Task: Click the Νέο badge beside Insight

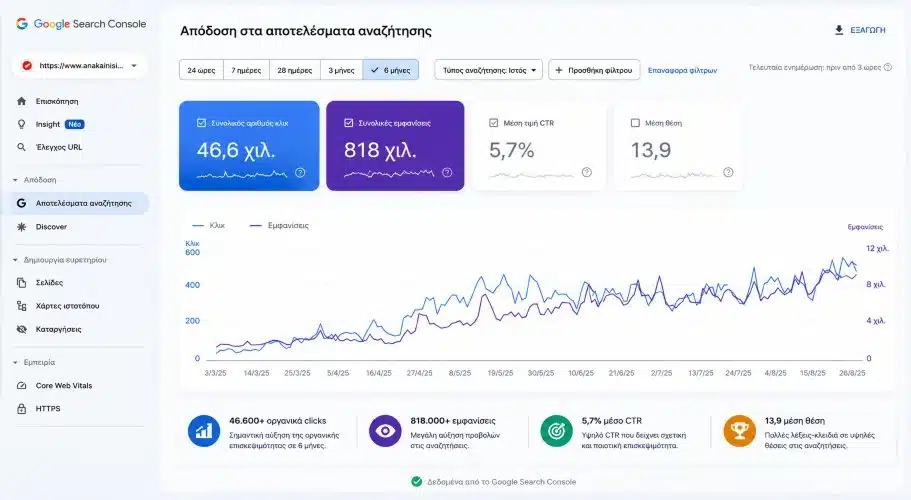Action: pos(74,124)
